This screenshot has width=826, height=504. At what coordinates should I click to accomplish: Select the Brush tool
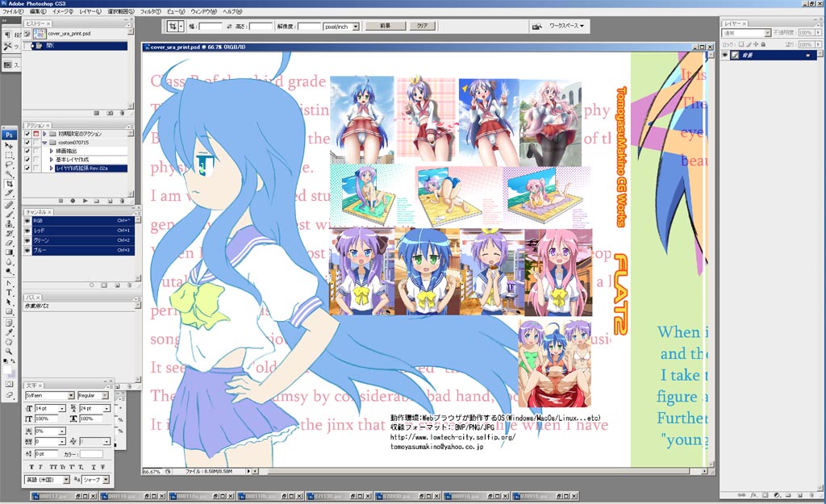coord(9,215)
